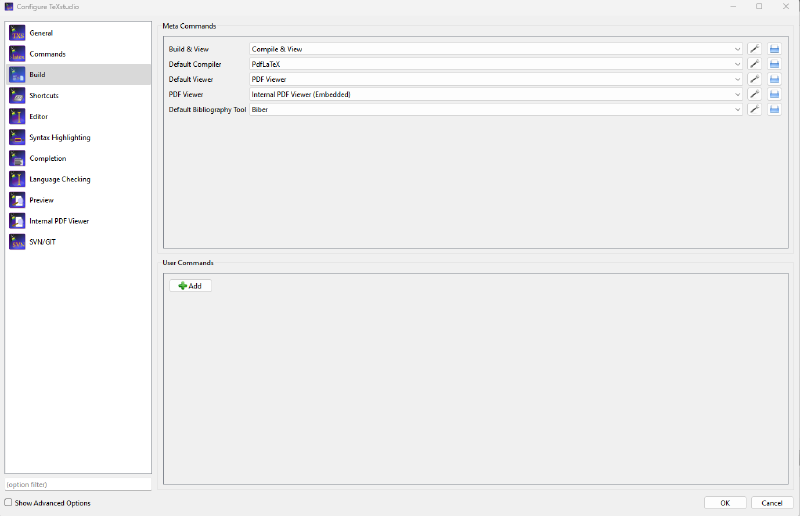Open the Syntax Highlighting category icon

17,138
